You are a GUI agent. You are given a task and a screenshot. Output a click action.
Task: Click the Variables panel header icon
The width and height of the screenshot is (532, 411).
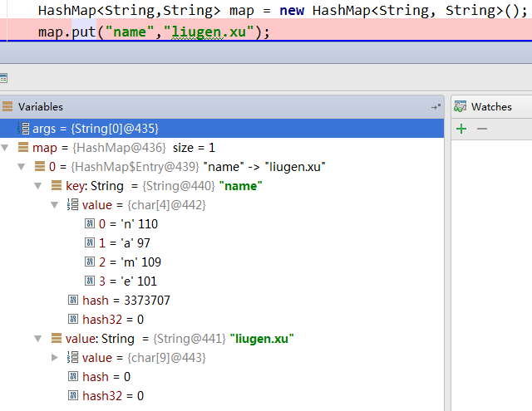[7, 107]
